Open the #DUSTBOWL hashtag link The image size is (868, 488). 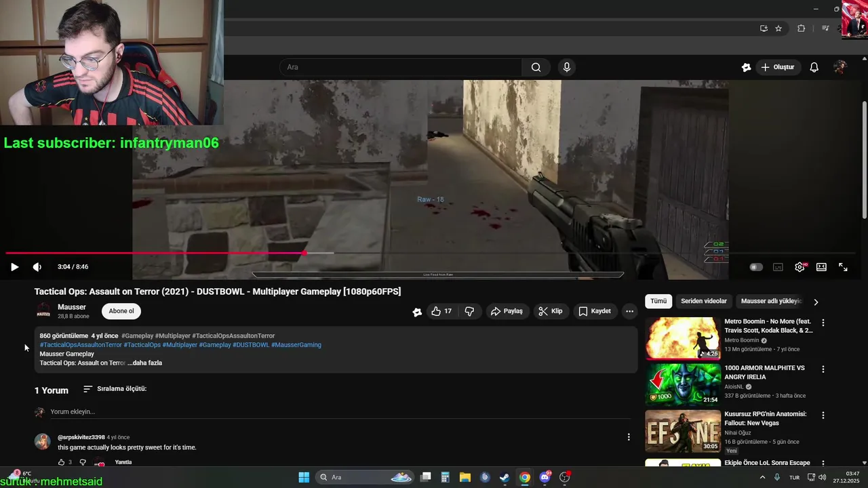point(251,345)
